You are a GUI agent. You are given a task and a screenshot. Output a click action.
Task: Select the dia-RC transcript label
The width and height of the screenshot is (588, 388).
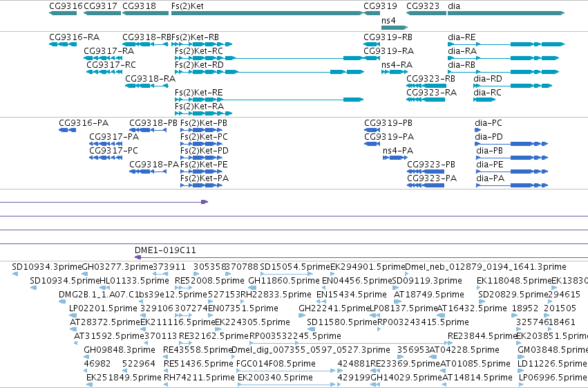tap(487, 93)
